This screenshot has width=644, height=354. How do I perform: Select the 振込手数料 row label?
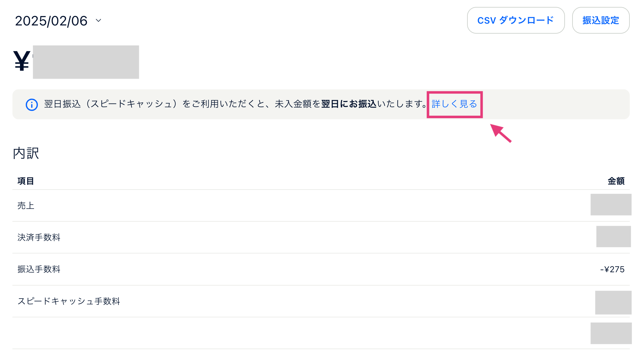tap(39, 269)
